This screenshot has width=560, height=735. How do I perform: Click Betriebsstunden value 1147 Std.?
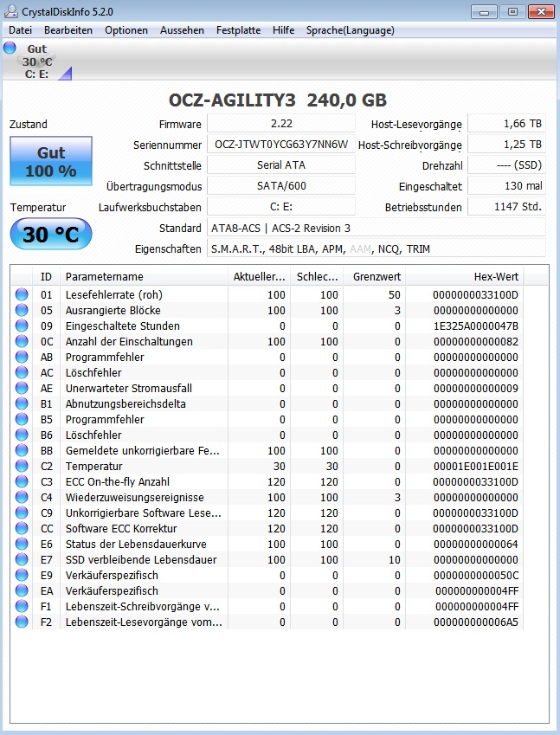(506, 206)
